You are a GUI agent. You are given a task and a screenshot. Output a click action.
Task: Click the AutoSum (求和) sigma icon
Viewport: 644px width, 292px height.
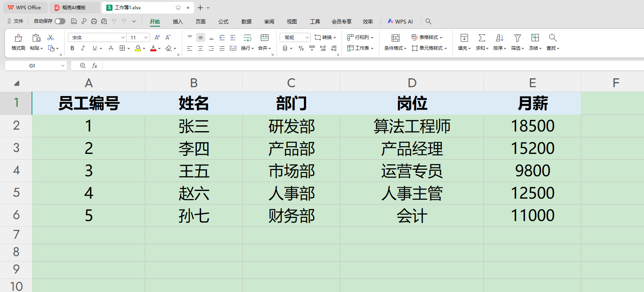click(x=482, y=38)
